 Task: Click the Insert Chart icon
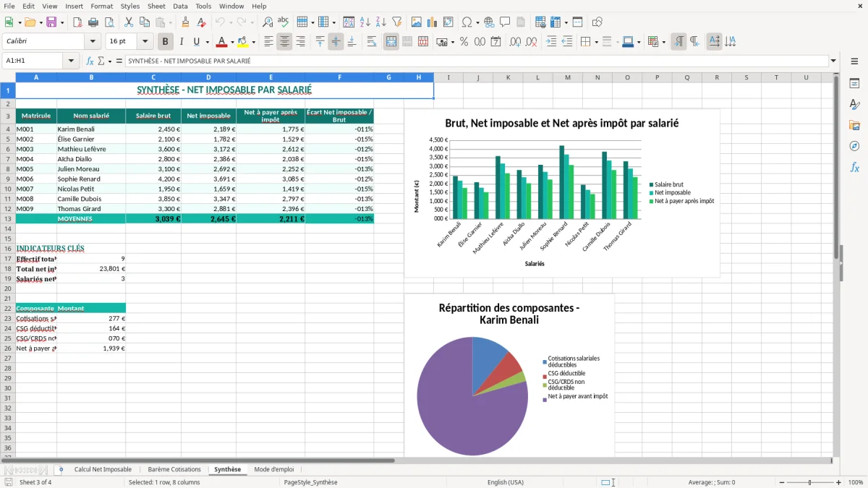tap(433, 22)
